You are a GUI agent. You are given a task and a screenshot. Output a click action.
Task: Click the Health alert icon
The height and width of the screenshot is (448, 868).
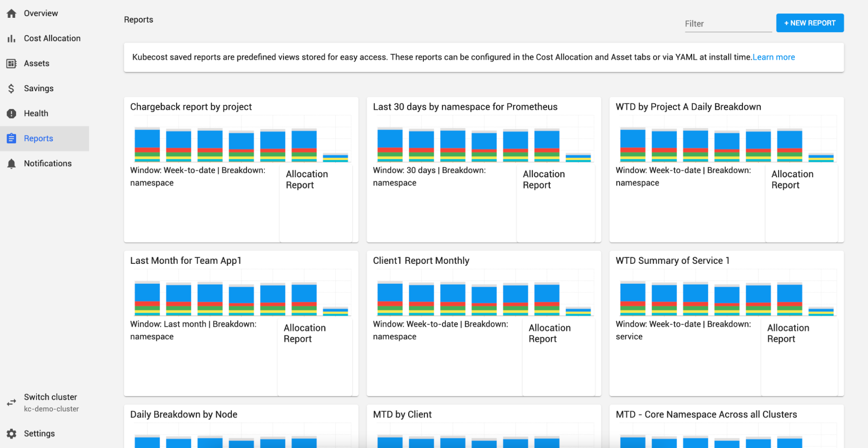click(x=12, y=113)
